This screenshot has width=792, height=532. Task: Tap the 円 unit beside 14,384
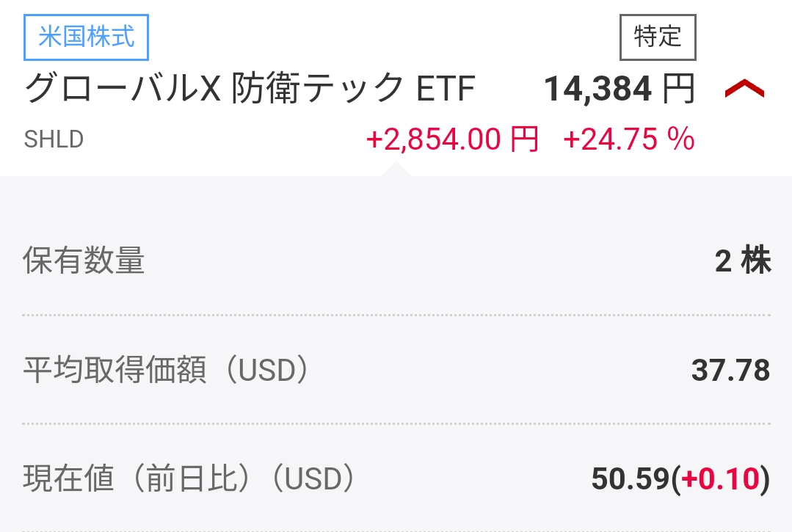point(678,90)
